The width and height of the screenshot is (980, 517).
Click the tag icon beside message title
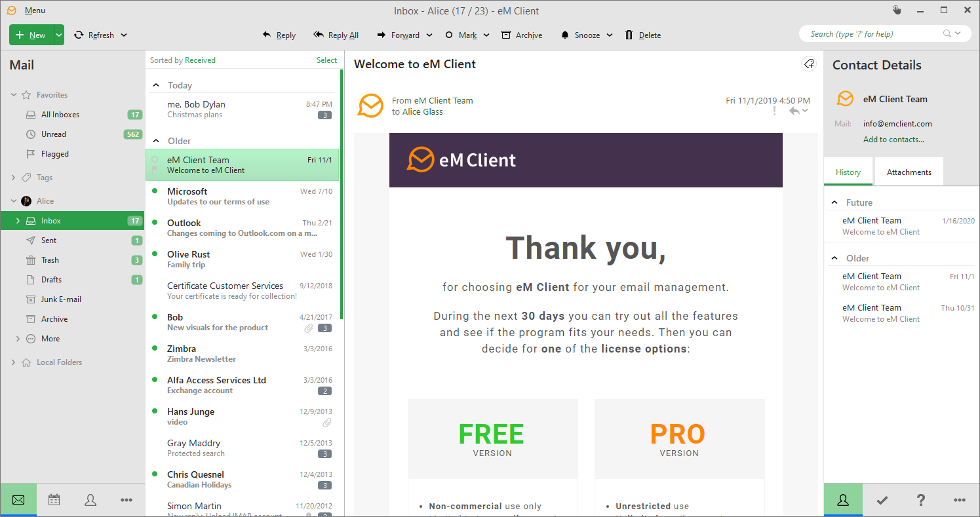click(809, 64)
